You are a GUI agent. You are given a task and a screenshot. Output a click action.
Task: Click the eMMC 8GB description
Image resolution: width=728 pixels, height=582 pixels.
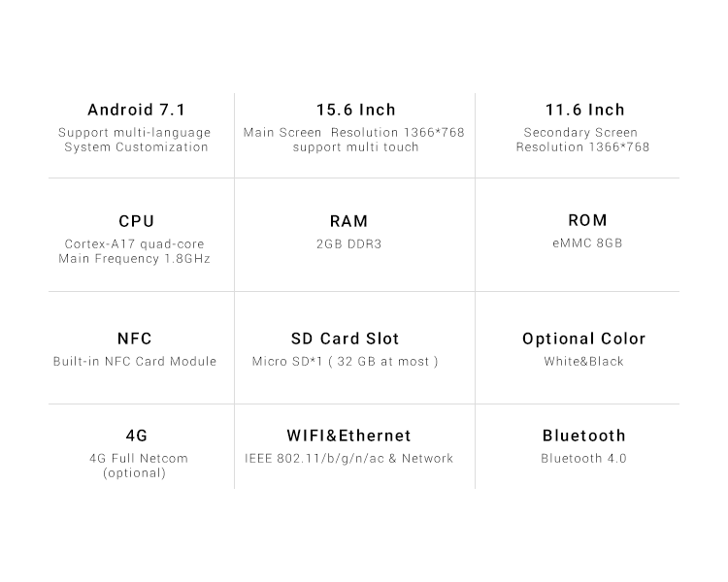click(587, 243)
